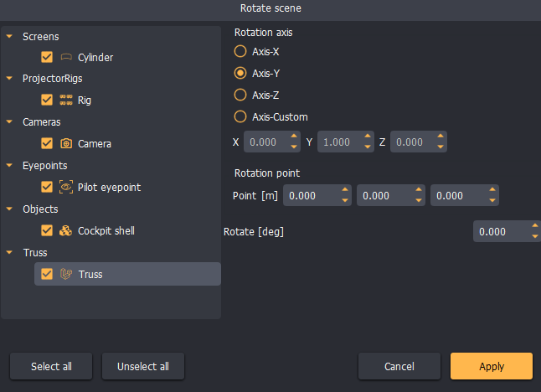Viewport: 541px width, 392px height.
Task: Click the Unselect all button
Action: pos(143,366)
